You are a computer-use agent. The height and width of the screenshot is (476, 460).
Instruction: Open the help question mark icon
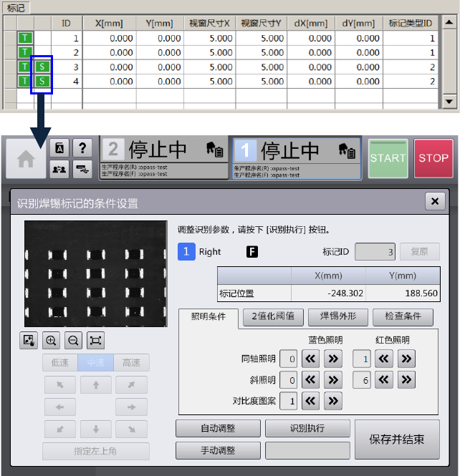[82, 148]
